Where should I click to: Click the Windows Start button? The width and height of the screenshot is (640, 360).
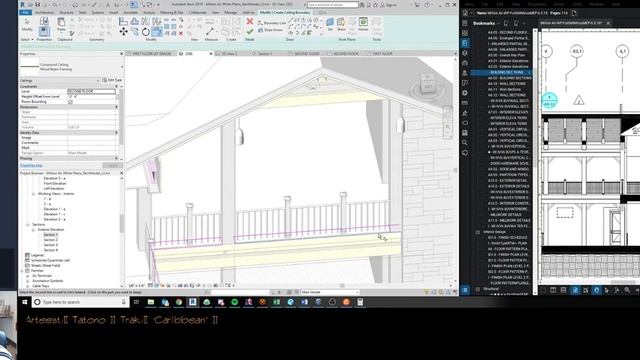[x=24, y=302]
